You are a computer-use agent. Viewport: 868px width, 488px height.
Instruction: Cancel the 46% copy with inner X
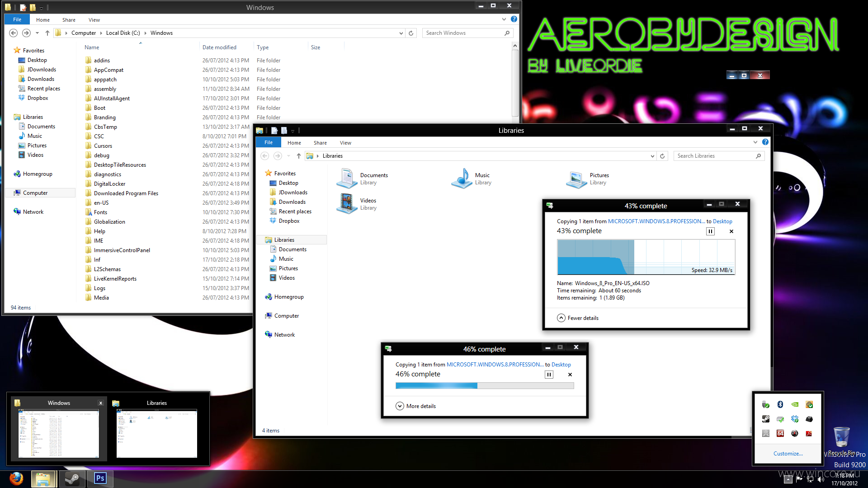point(570,375)
